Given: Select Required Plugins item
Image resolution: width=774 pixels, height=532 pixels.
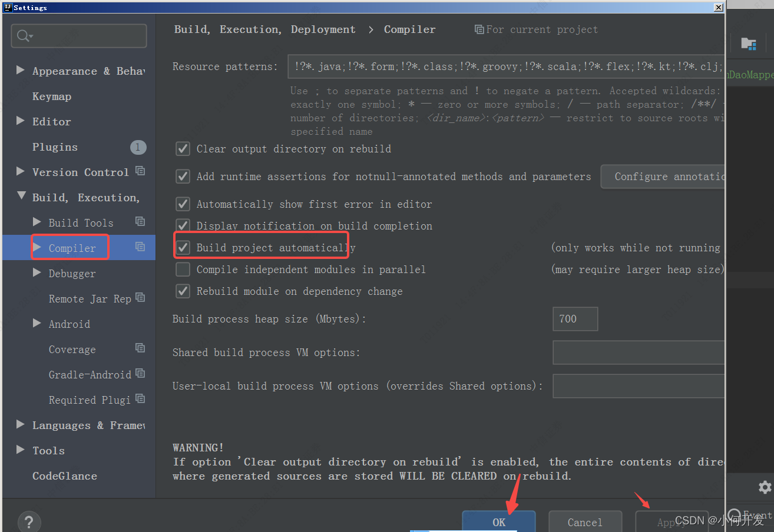Looking at the screenshot, I should 90,400.
